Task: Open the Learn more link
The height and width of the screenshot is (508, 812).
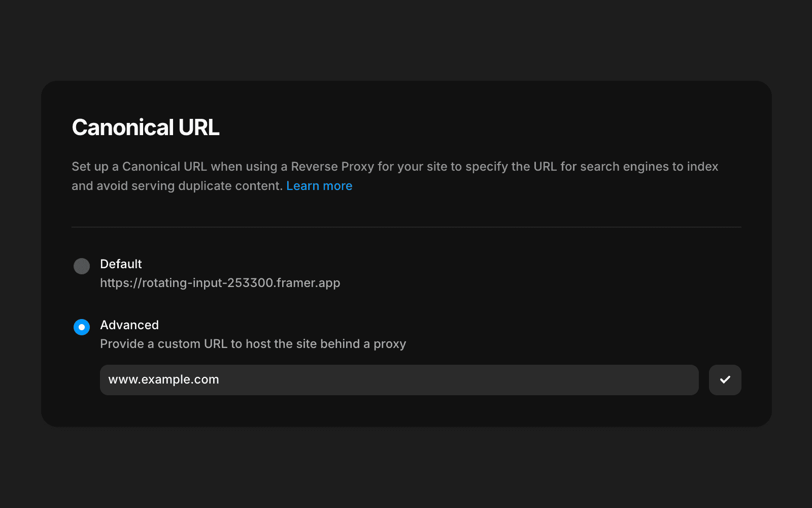Action: 319,185
